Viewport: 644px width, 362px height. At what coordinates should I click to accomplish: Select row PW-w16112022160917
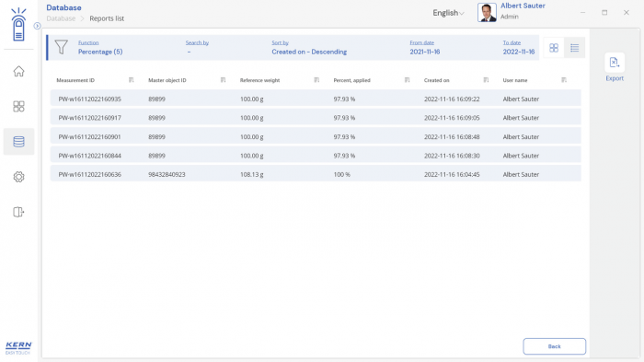click(x=316, y=118)
